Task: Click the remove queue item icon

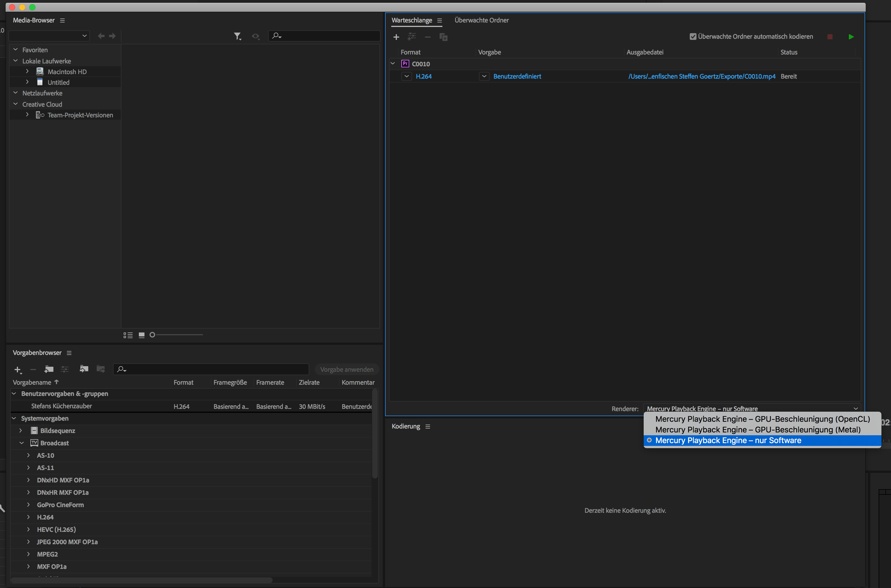Action: (426, 37)
